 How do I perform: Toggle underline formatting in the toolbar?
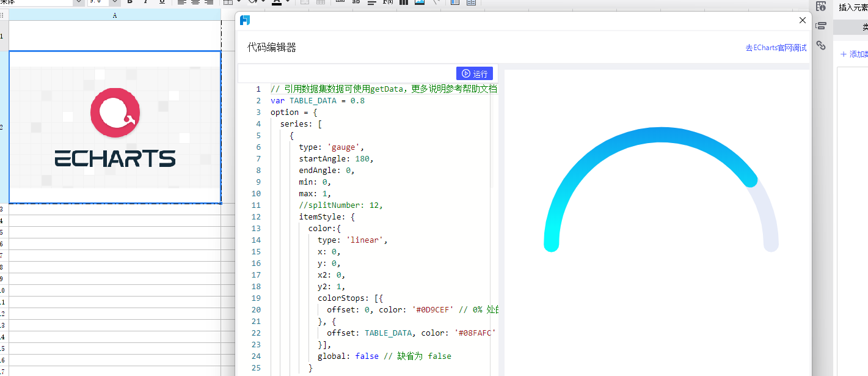click(x=162, y=2)
